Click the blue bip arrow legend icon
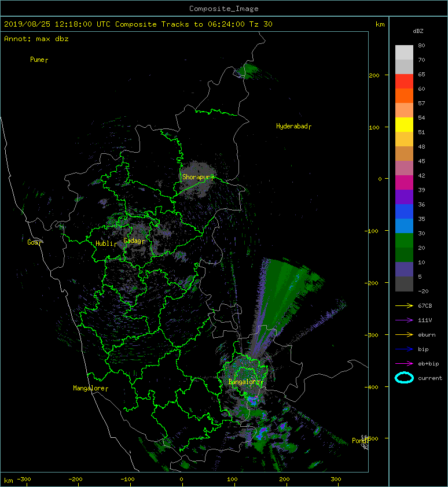This screenshot has width=448, height=487. (404, 349)
